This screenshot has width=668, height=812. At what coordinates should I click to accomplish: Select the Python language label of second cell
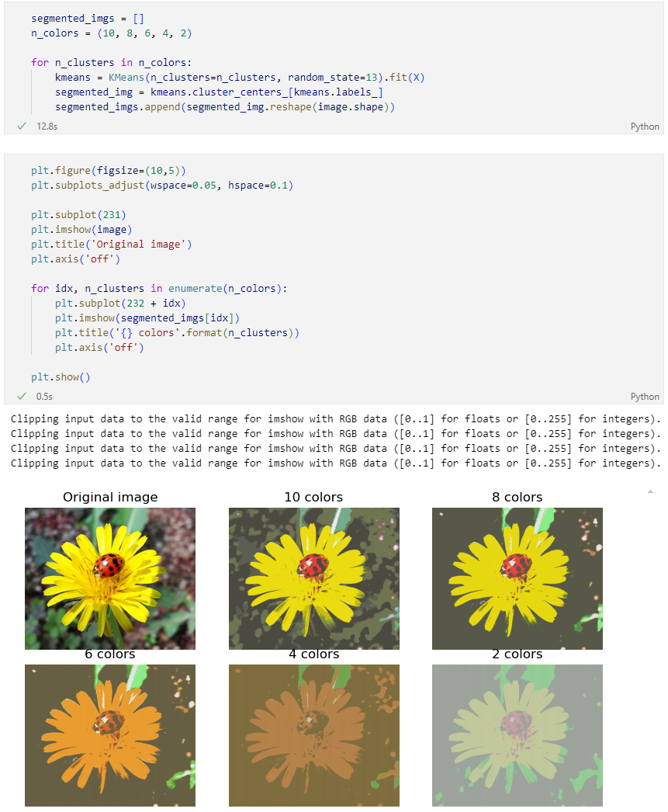(x=644, y=397)
